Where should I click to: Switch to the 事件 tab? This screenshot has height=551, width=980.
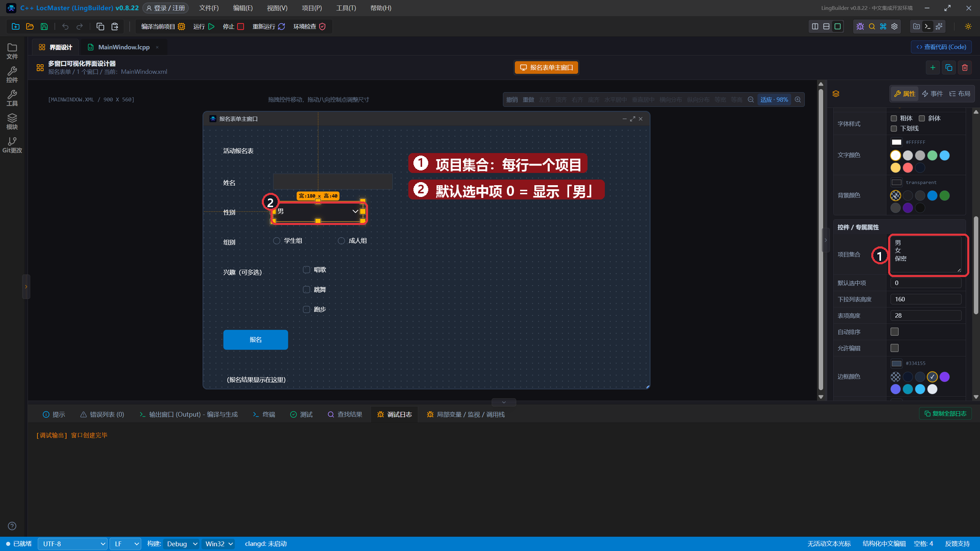click(x=933, y=94)
